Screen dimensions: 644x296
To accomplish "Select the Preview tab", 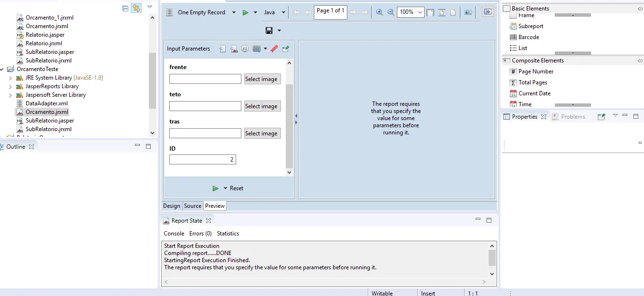I will [x=215, y=206].
